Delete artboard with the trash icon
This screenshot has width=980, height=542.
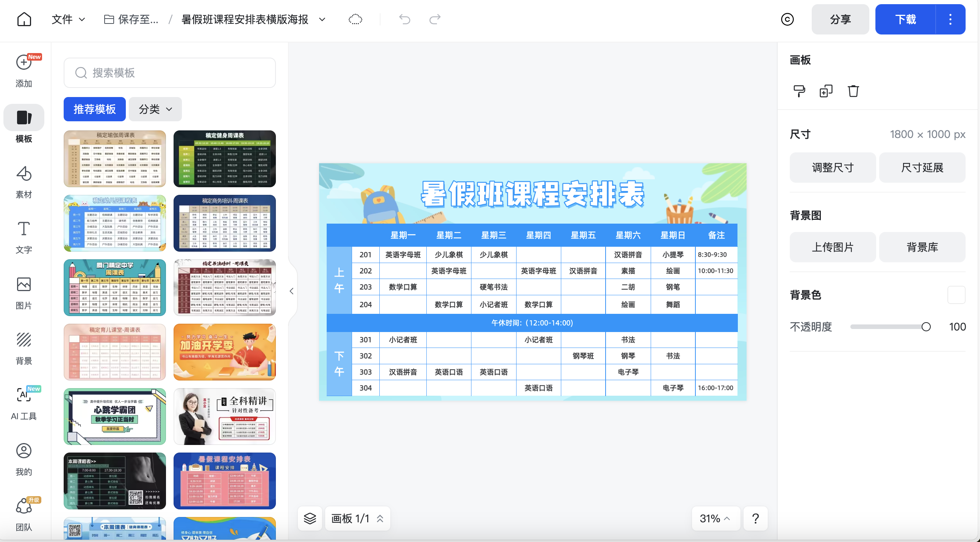pyautogui.click(x=853, y=91)
